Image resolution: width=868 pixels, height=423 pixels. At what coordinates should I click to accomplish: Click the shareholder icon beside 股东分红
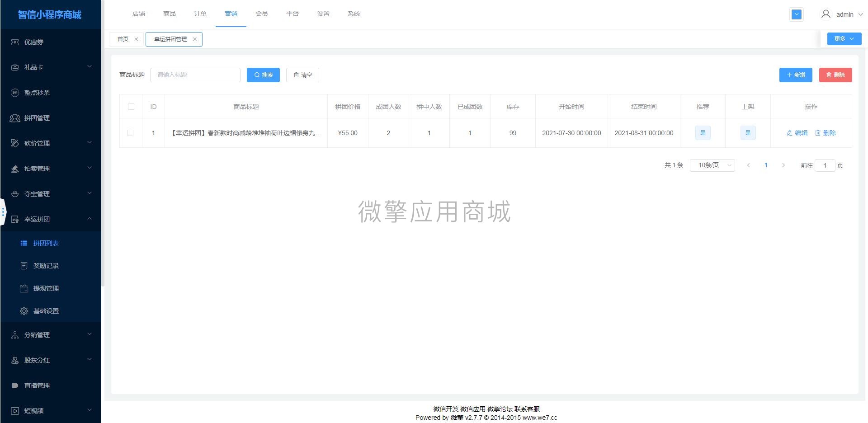pyautogui.click(x=15, y=360)
